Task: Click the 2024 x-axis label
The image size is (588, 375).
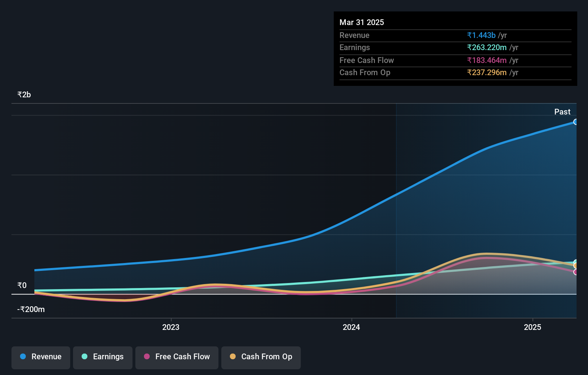Action: click(x=351, y=327)
